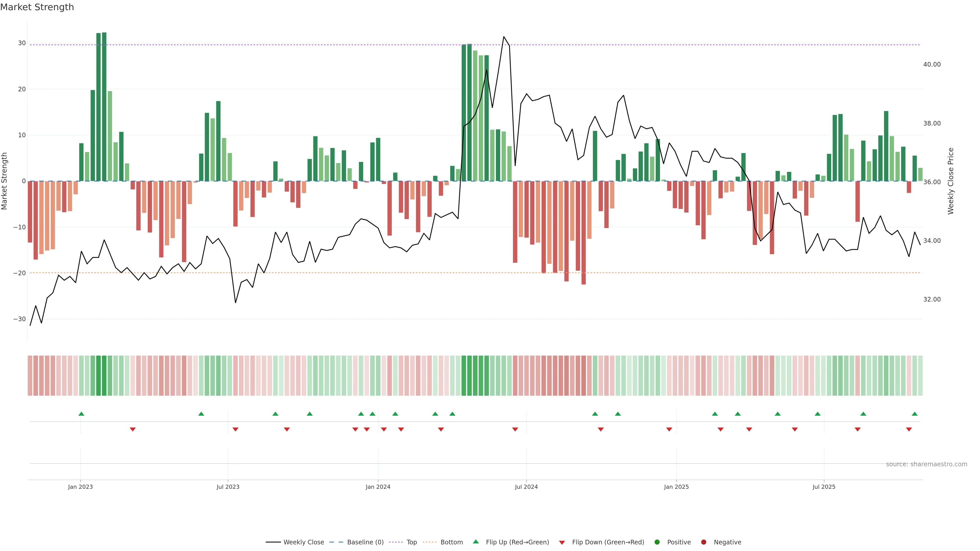Click the Jul 2024 x-axis label
The image size is (980, 551).
click(526, 487)
